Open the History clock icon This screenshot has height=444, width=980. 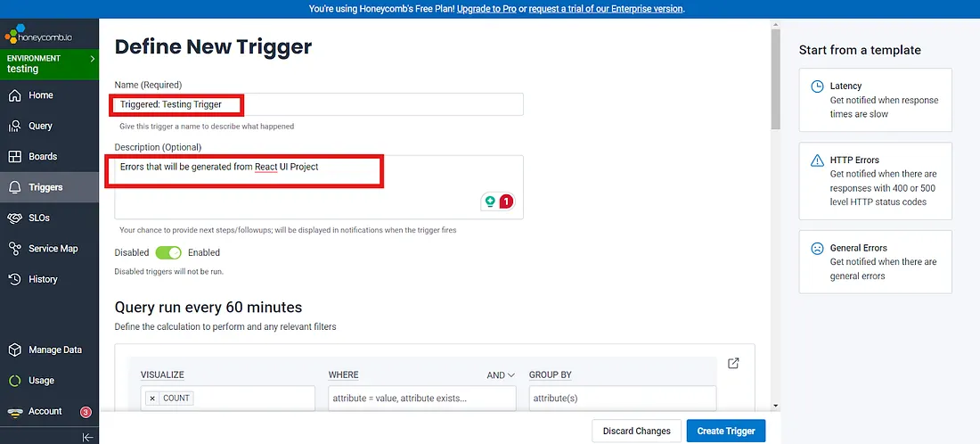tap(14, 279)
